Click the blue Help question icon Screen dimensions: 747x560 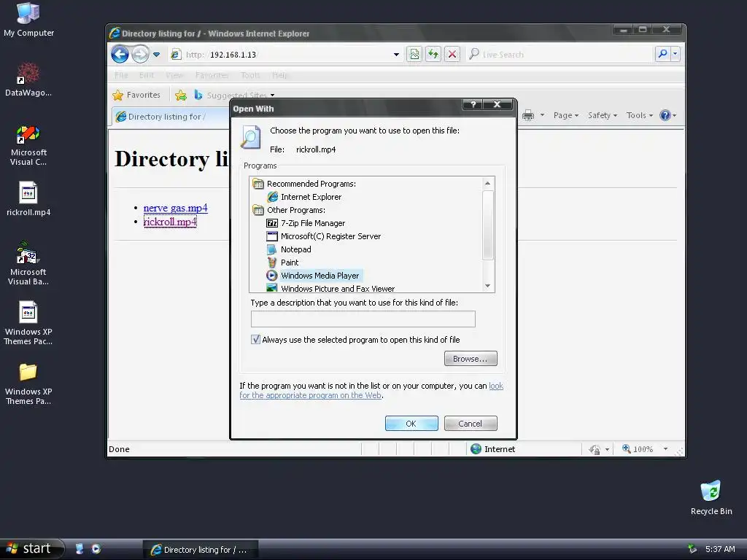click(665, 115)
